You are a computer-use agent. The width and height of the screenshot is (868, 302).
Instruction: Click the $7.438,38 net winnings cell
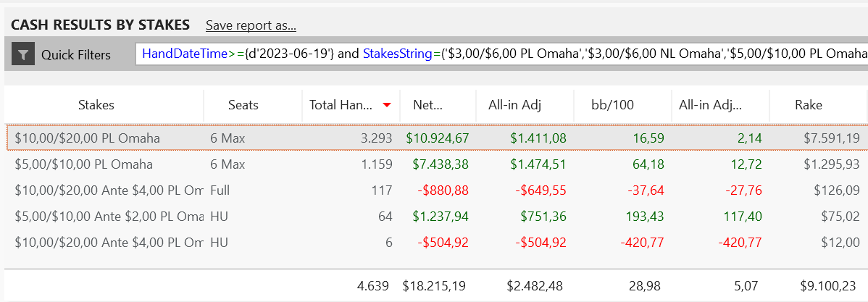[x=441, y=164]
